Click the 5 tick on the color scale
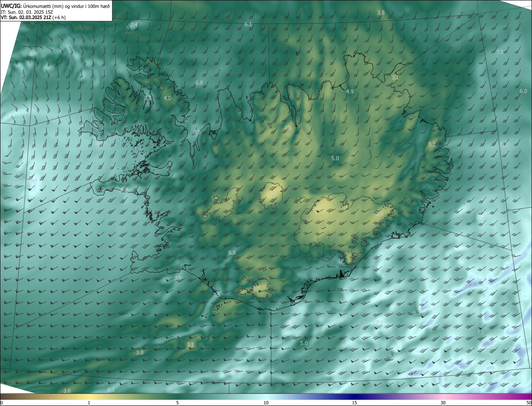This screenshot has width=532, height=406. tap(177, 403)
